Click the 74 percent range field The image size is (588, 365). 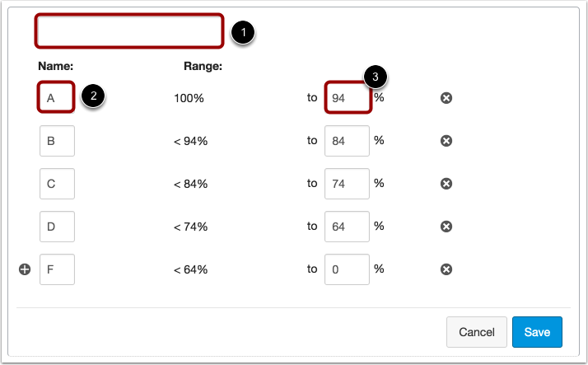point(345,184)
